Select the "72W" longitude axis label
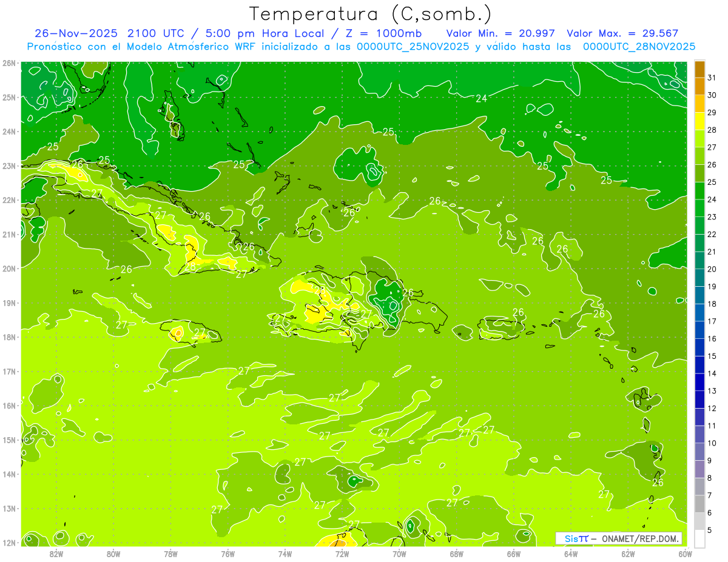 342,554
